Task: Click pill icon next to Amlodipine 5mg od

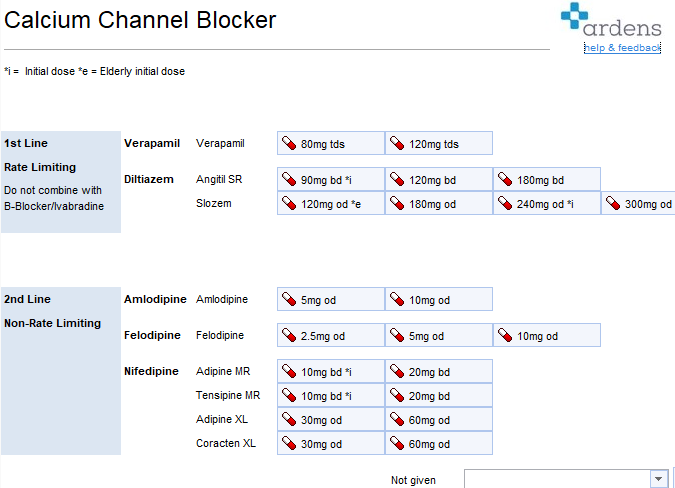Action: [289, 300]
